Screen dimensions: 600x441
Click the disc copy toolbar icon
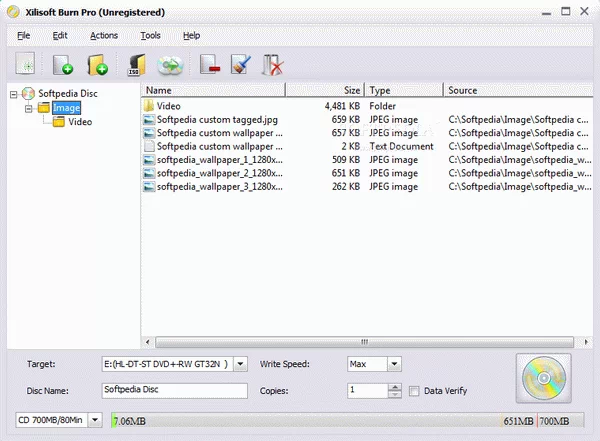point(170,65)
